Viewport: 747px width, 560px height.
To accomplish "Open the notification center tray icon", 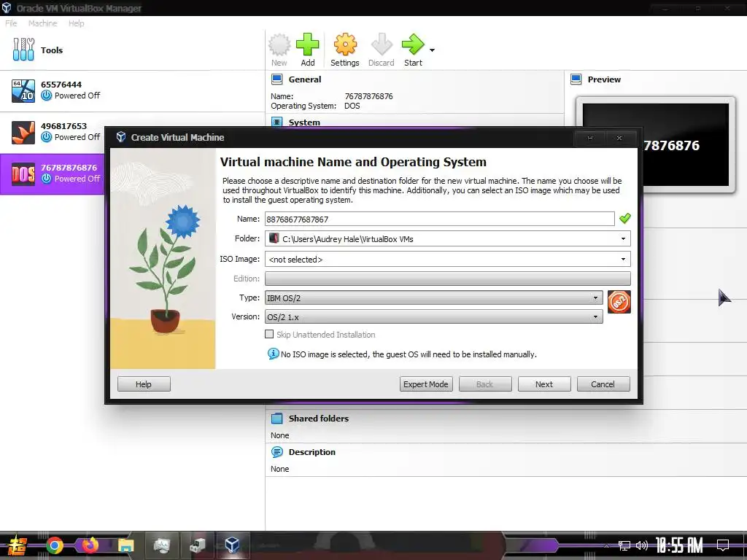I will click(723, 545).
